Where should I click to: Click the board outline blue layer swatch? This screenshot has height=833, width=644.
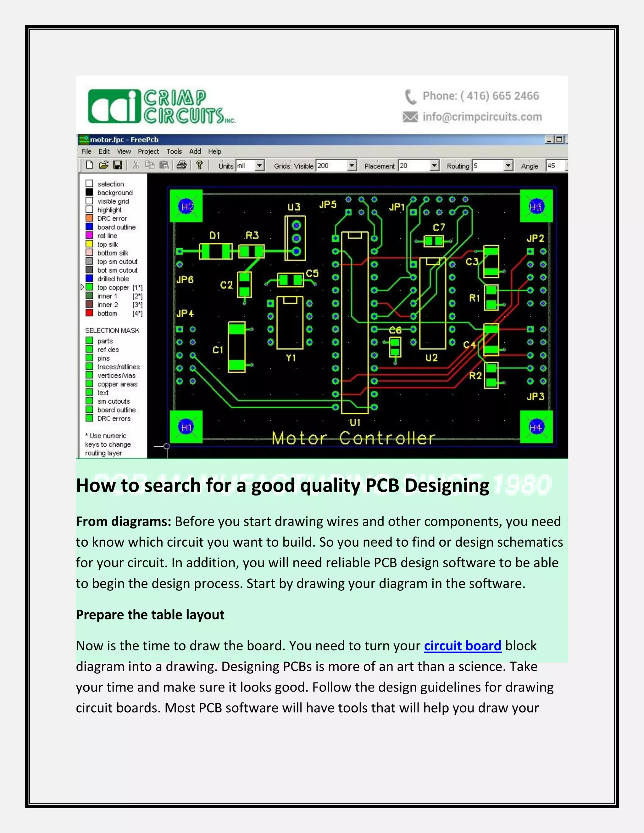tap(89, 227)
